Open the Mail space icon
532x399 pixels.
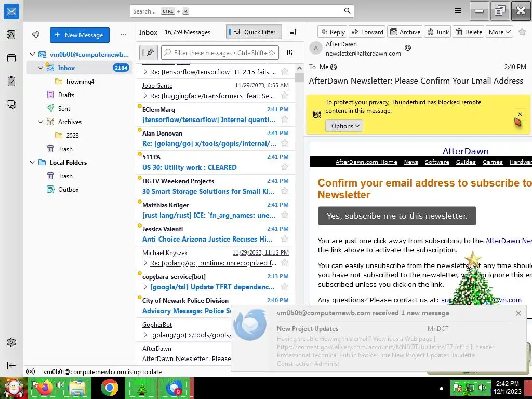11,11
